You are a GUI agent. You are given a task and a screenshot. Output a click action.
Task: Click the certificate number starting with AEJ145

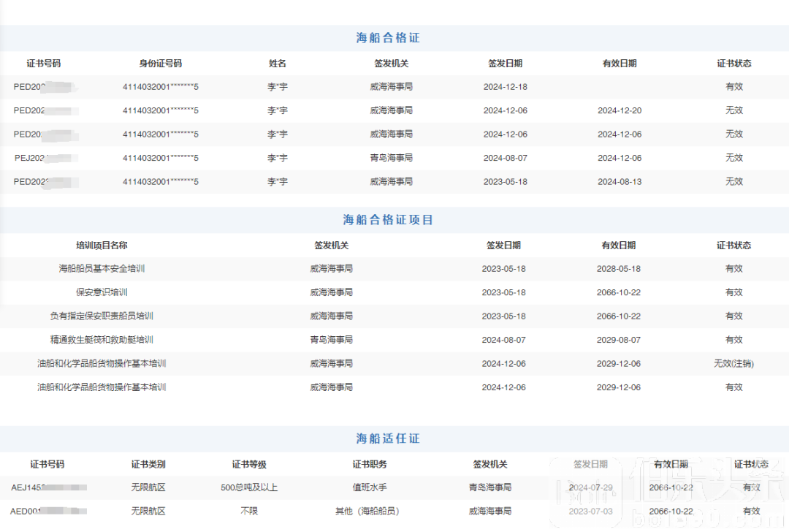point(49,487)
